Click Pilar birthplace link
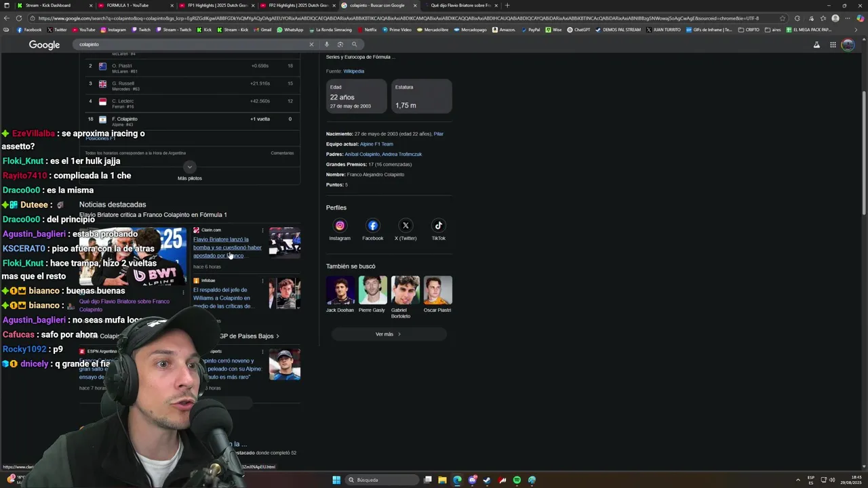 pyautogui.click(x=439, y=134)
